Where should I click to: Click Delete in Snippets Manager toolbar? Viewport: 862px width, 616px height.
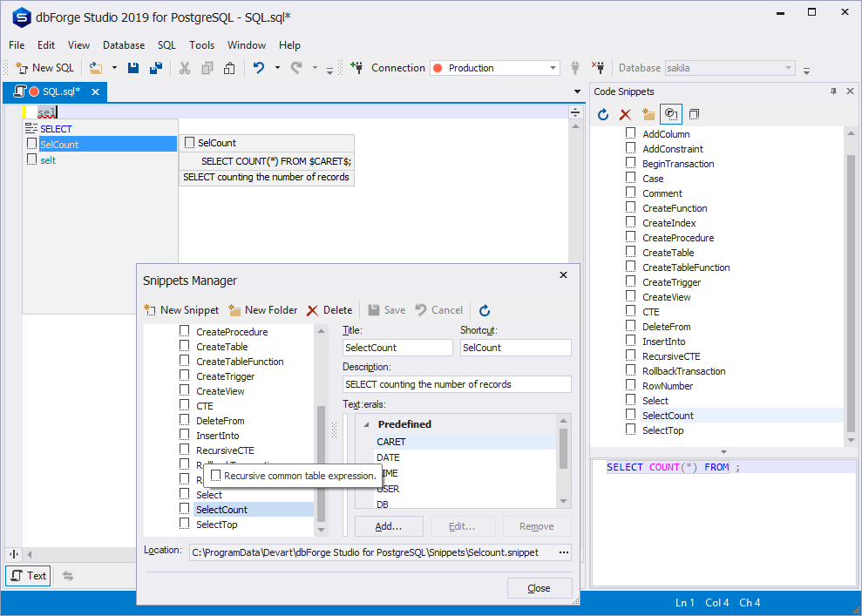pyautogui.click(x=329, y=310)
